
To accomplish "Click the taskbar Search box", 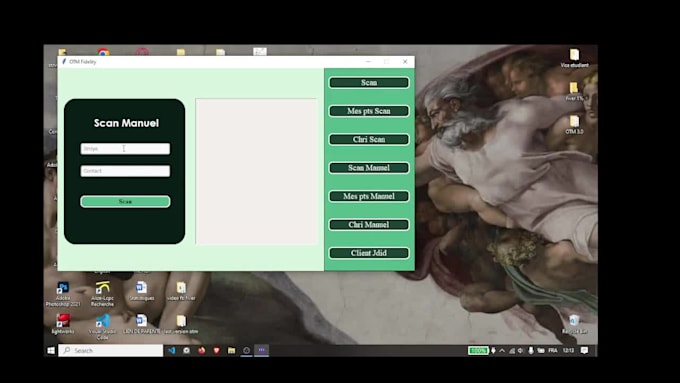I will 111,350.
